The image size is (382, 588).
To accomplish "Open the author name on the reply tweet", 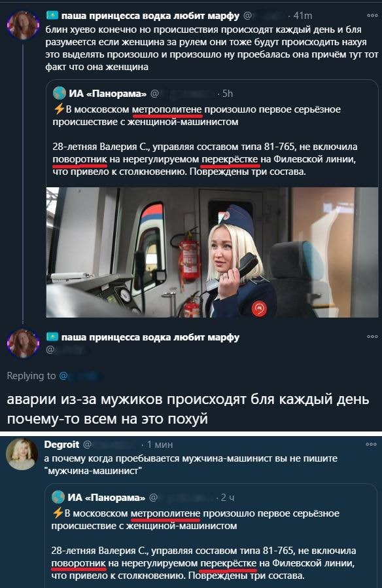I will click(150, 337).
